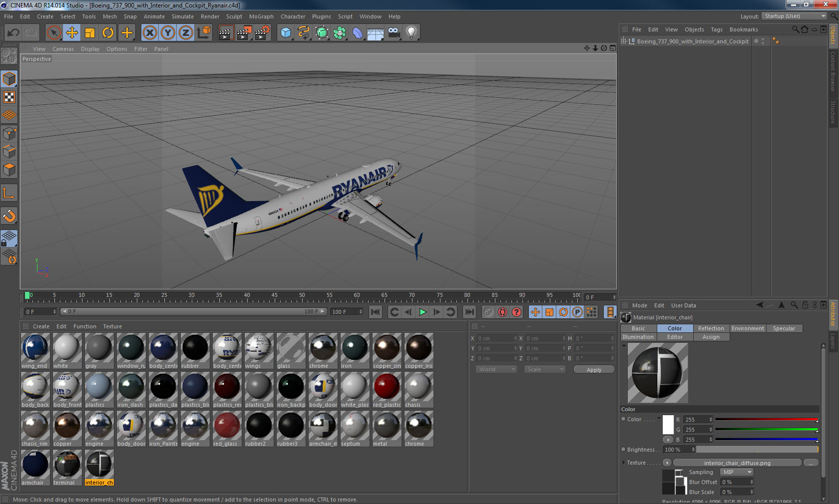
Task: Toggle Rotation keyframe recording icon
Action: click(563, 312)
